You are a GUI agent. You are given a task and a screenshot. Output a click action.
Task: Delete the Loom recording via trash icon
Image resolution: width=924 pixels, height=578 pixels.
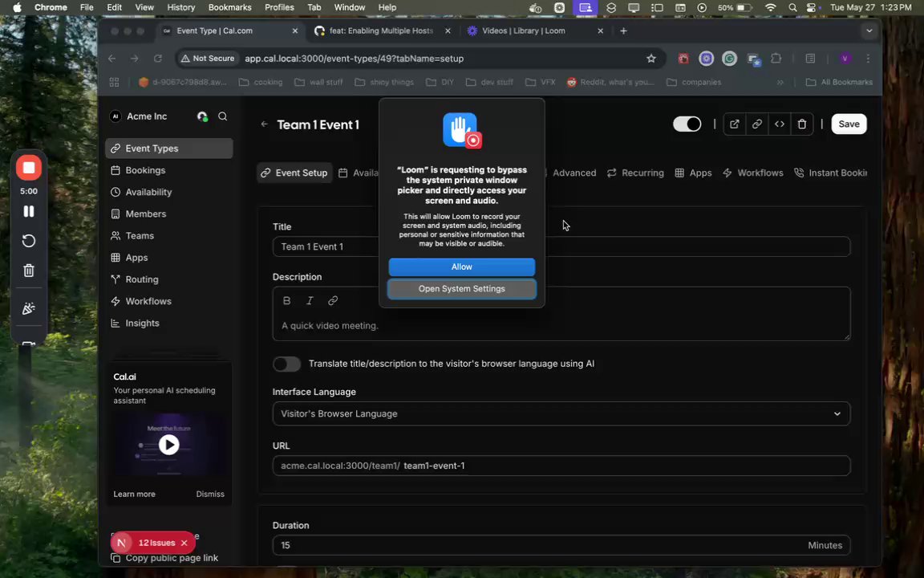[28, 271]
